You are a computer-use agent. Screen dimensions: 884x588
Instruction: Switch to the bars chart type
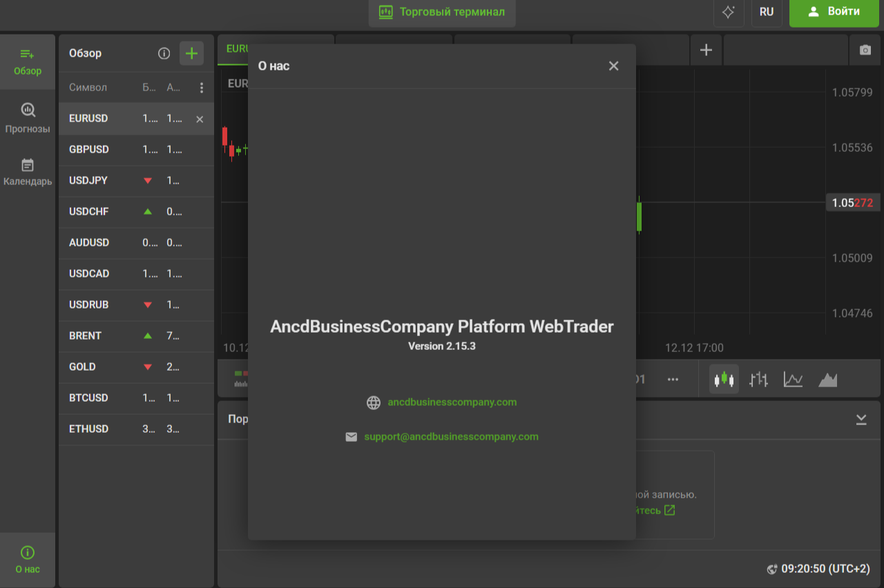758,379
